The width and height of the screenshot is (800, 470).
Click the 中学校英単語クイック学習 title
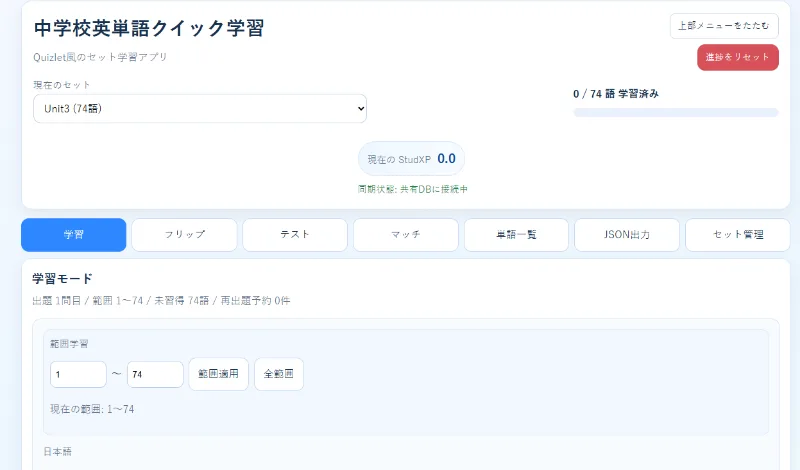tap(149, 28)
